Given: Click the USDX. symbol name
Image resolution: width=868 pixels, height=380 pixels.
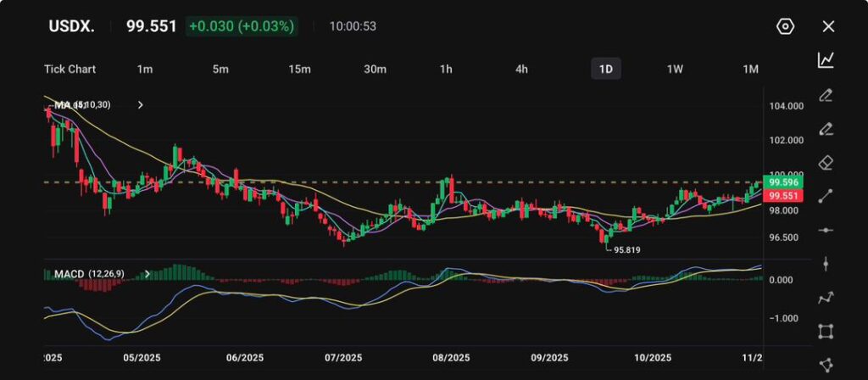Looking at the screenshot, I should click(71, 26).
